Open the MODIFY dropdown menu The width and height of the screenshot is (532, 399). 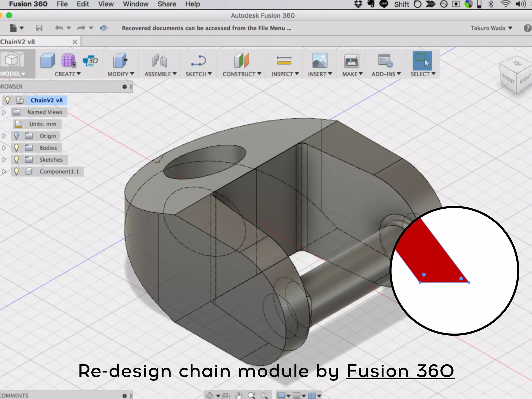click(x=121, y=74)
